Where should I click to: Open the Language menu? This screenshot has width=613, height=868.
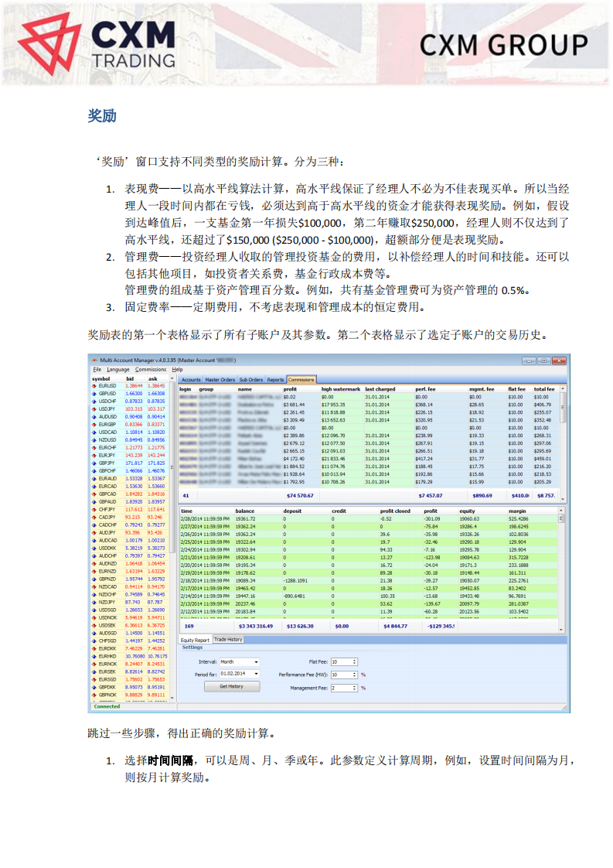tap(117, 370)
